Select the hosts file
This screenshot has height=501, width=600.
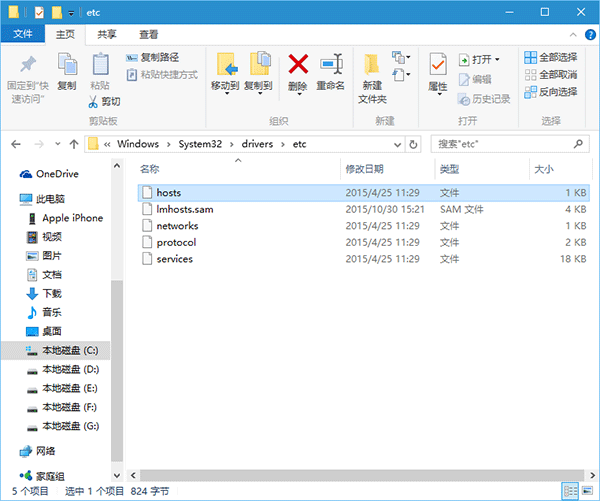[x=363, y=193]
